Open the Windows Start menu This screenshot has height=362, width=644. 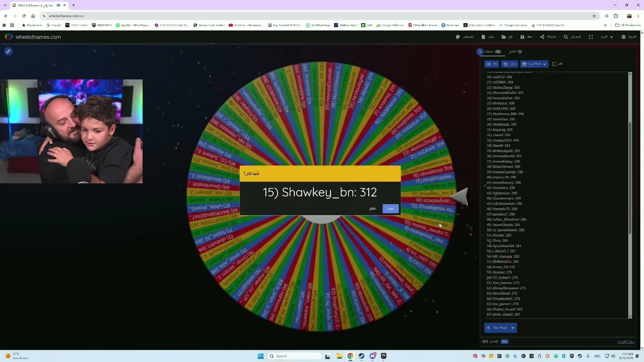coord(260,356)
